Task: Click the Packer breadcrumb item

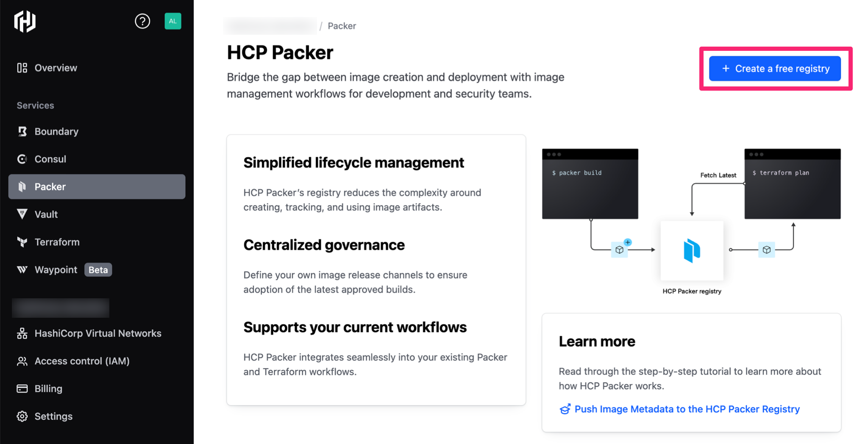Action: (342, 26)
